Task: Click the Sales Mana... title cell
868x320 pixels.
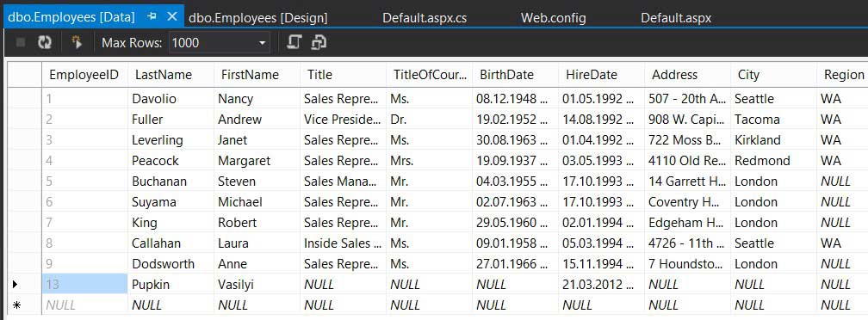Action: point(344,182)
